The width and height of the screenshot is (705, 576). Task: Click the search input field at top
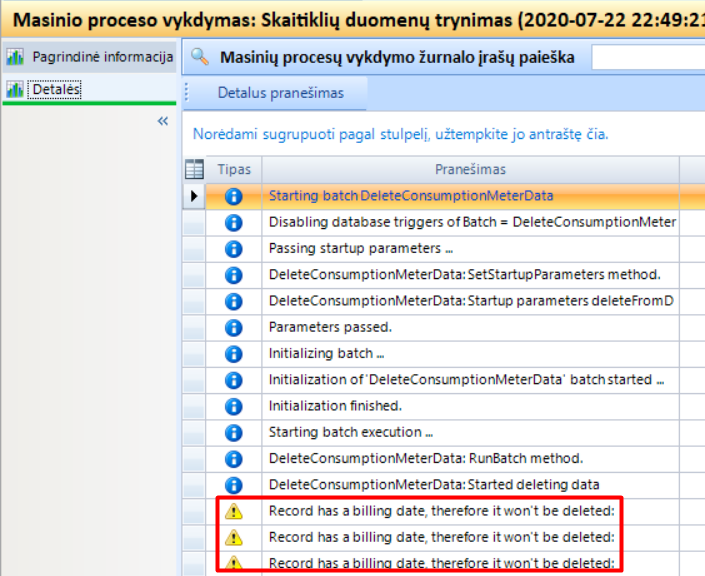tap(648, 57)
